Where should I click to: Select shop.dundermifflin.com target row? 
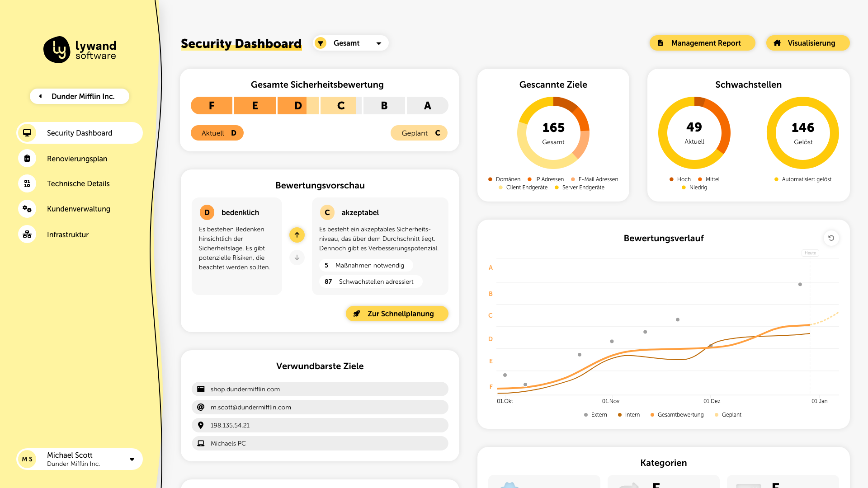(320, 389)
